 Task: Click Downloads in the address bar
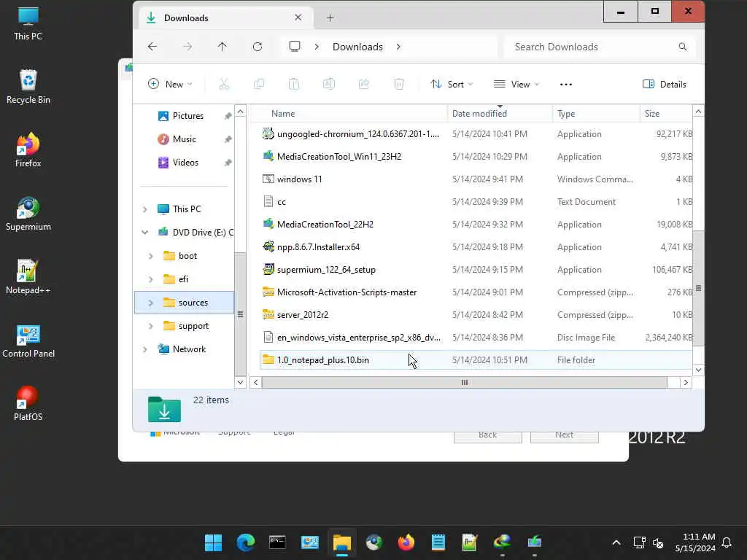357,47
